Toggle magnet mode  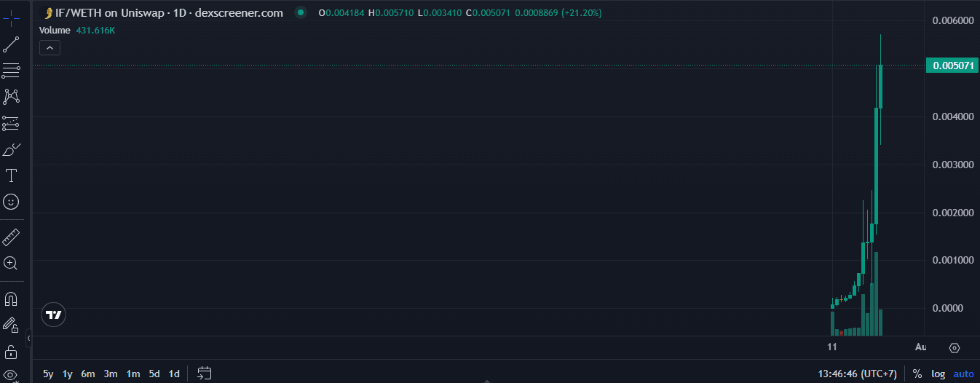tap(11, 299)
